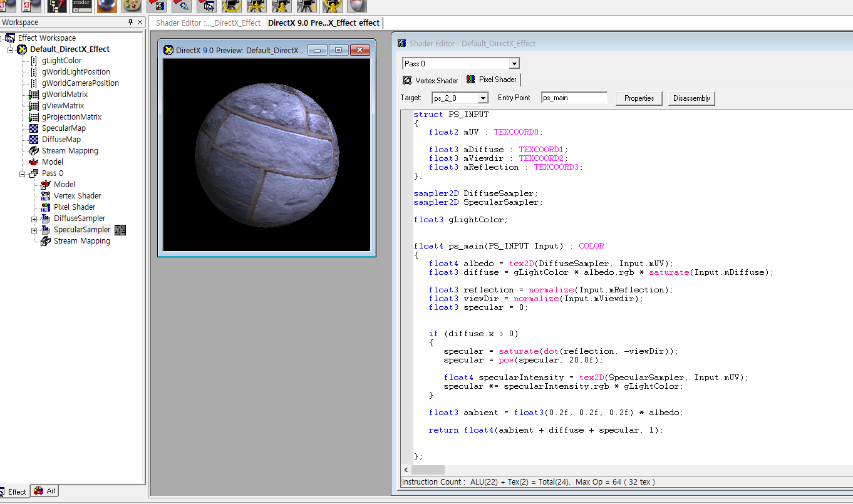This screenshot has height=504, width=853.
Task: Select Model node above Pass 0
Action: 53,162
